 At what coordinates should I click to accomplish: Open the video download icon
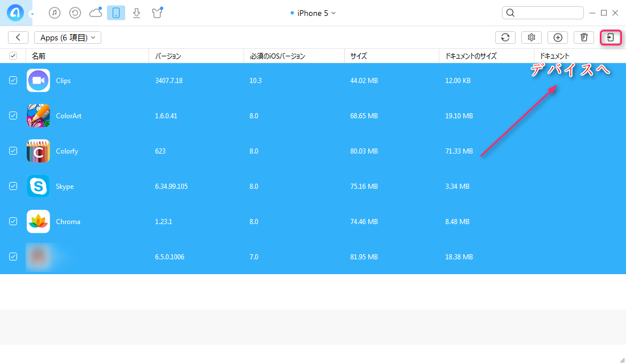(x=137, y=13)
